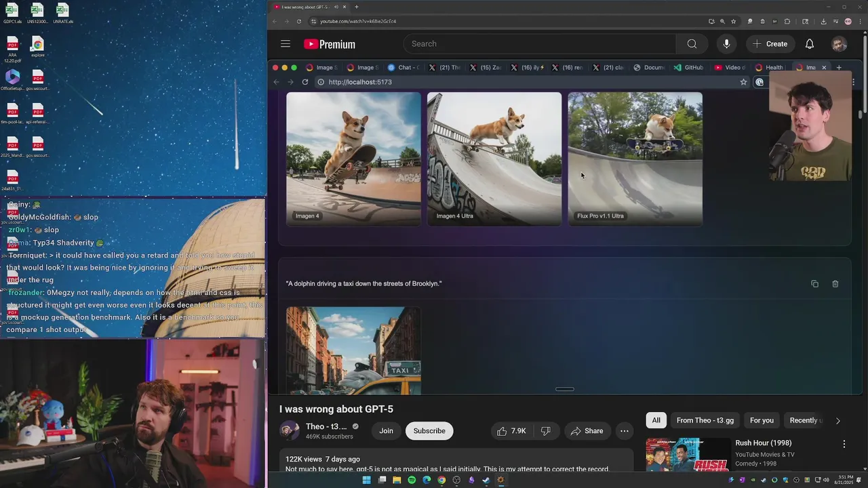Close the 'I was wrong about GPT-5' tab

[344, 7]
